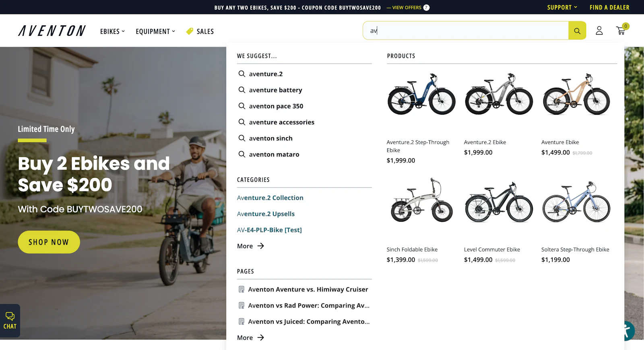
Task: Open the tan Aventure Ebike thumbnail
Action: 576,94
